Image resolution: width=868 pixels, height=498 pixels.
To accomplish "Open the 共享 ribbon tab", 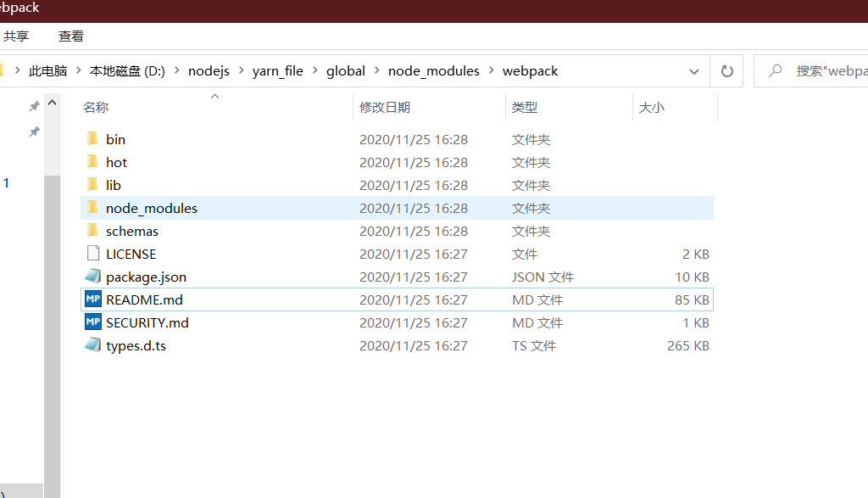I will click(x=16, y=36).
